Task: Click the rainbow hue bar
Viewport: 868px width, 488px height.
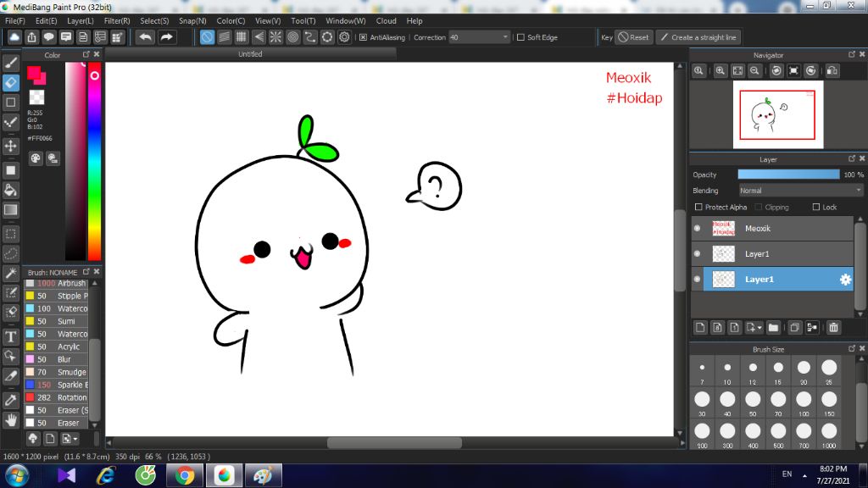Action: click(x=95, y=160)
